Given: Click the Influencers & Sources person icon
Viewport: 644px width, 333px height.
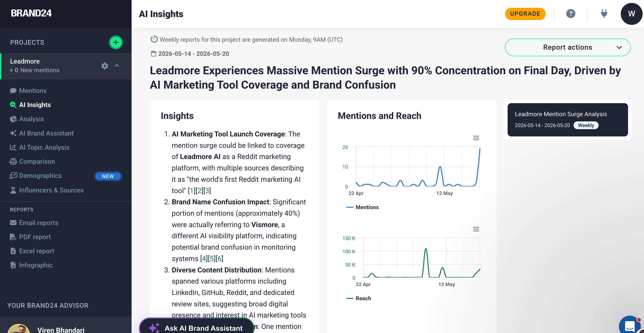Looking at the screenshot, I should pos(13,190).
